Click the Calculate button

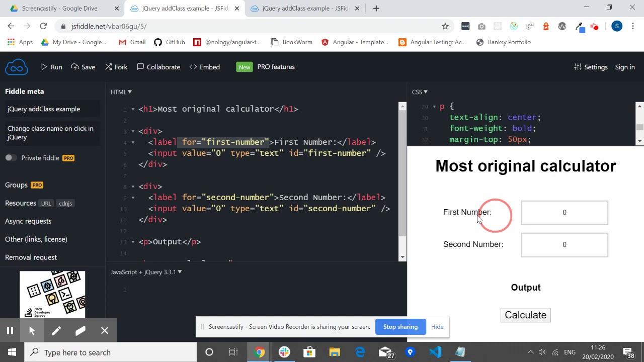[x=526, y=315]
